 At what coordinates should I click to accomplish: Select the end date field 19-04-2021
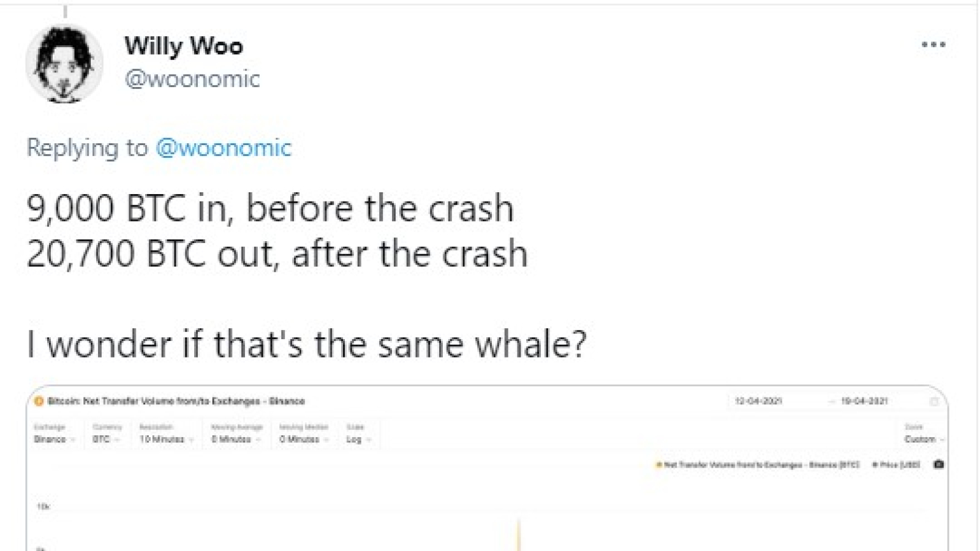point(864,401)
